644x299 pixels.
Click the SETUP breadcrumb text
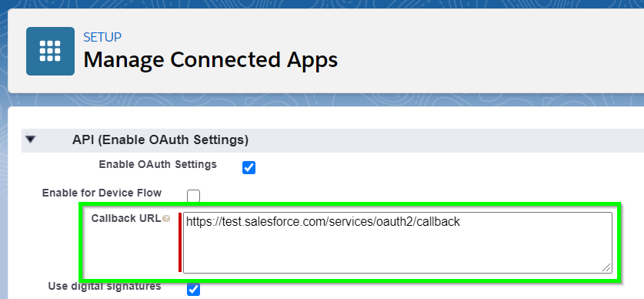point(102,37)
